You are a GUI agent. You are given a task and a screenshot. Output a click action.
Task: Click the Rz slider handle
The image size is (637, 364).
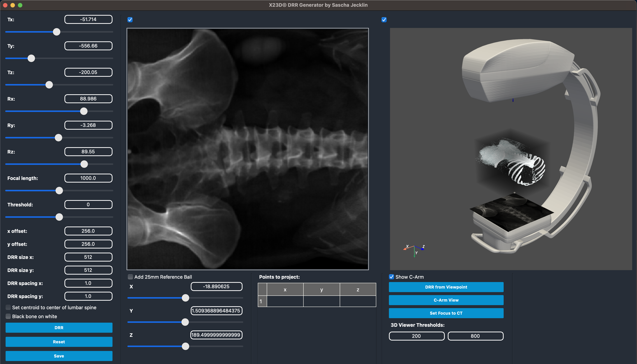[x=84, y=164]
